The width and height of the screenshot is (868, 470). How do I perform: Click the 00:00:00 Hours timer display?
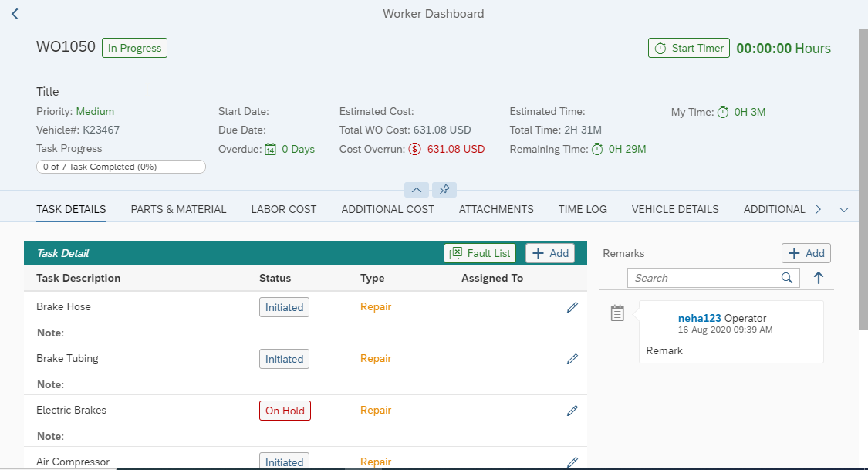pyautogui.click(x=783, y=48)
